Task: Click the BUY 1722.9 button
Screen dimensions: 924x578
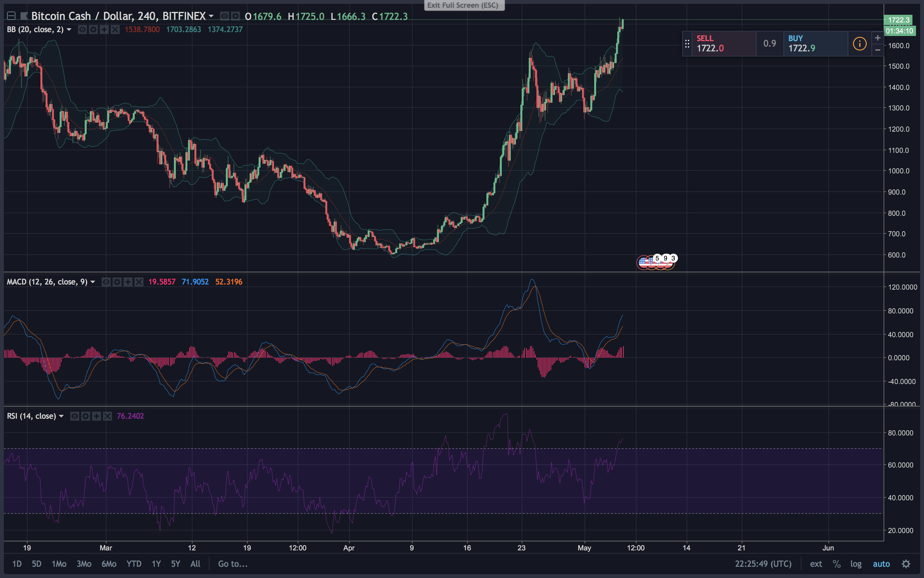Action: [x=816, y=44]
